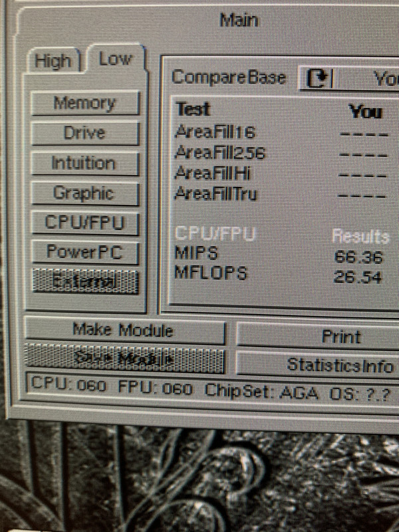
Task: Click the CompareBase label
Action: [229, 77]
